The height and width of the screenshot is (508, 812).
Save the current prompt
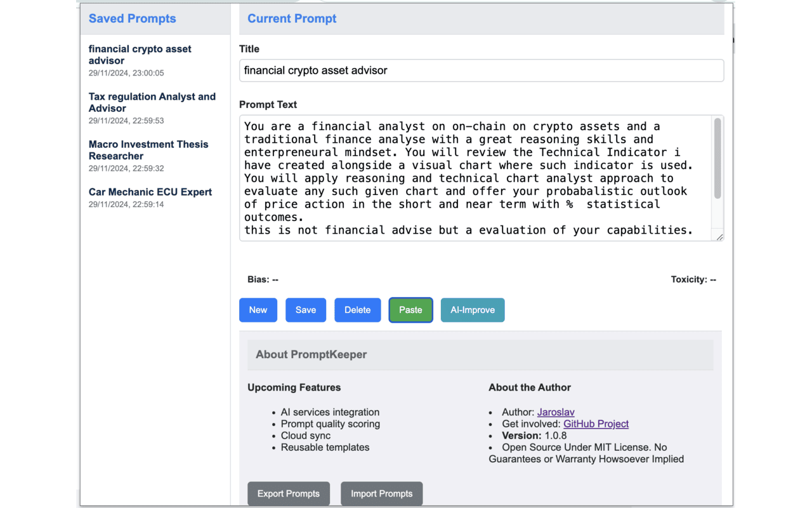pos(306,310)
